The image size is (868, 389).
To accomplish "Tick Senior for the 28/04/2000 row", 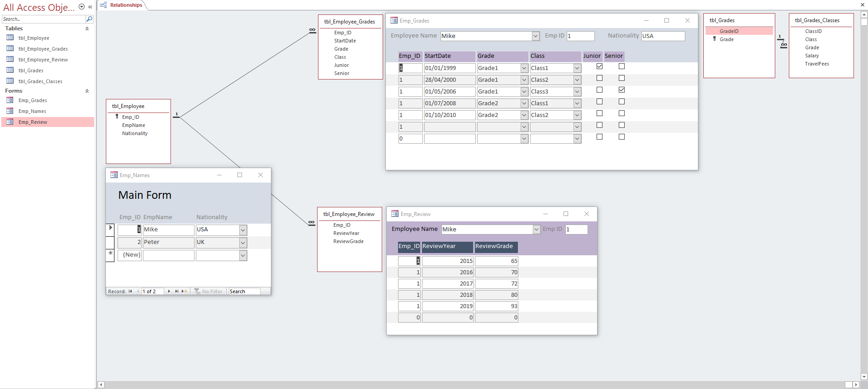I will pyautogui.click(x=621, y=78).
